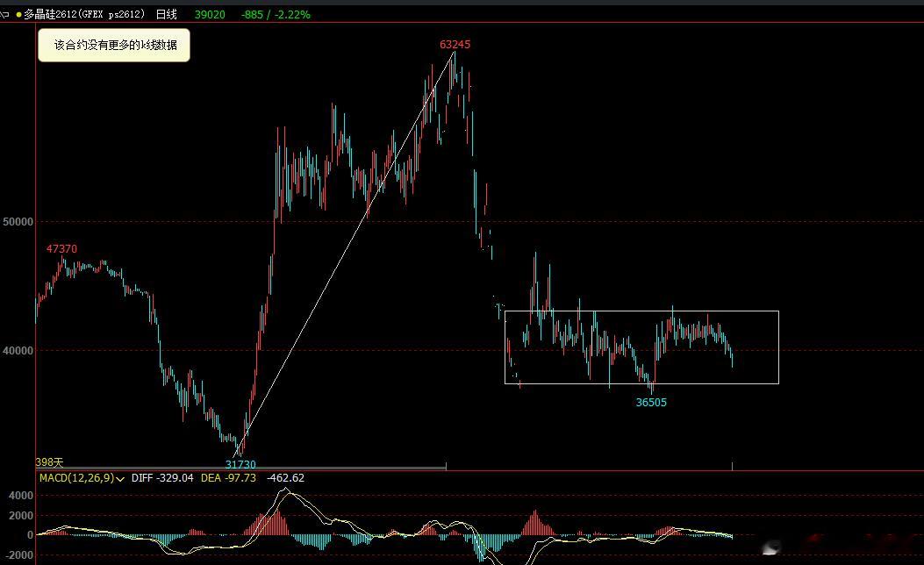Switch period via the 日线 label
The width and height of the screenshot is (924, 565).
(x=166, y=14)
